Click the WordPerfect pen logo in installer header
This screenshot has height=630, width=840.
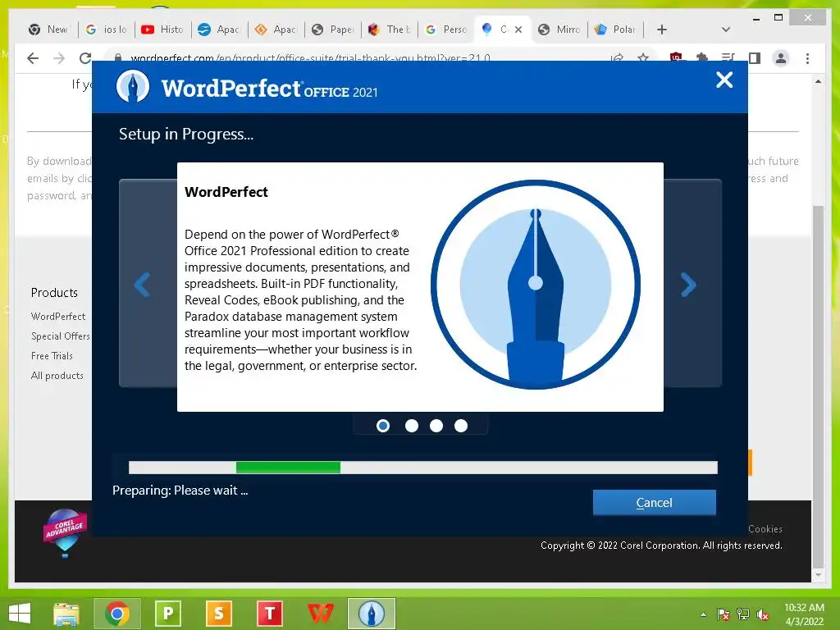tap(133, 86)
